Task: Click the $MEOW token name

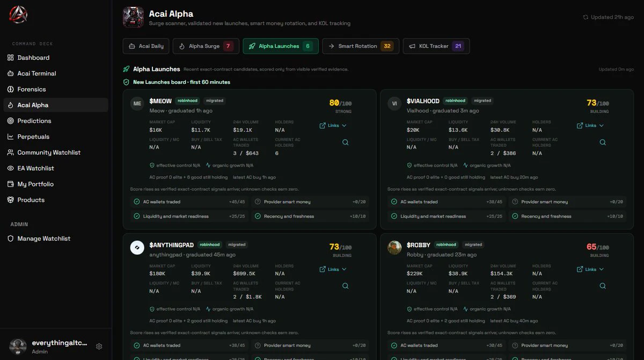Action: pos(160,101)
